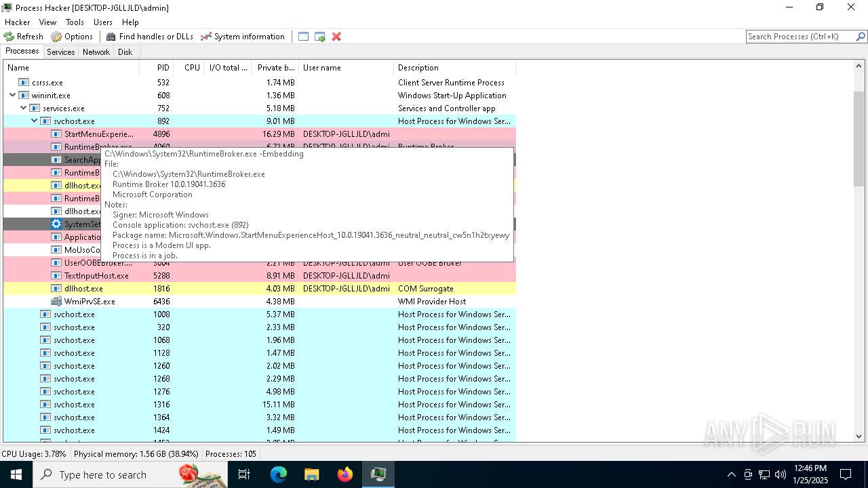The height and width of the screenshot is (488, 868).
Task: Sort by Private bytes column header
Action: pyautogui.click(x=275, y=68)
